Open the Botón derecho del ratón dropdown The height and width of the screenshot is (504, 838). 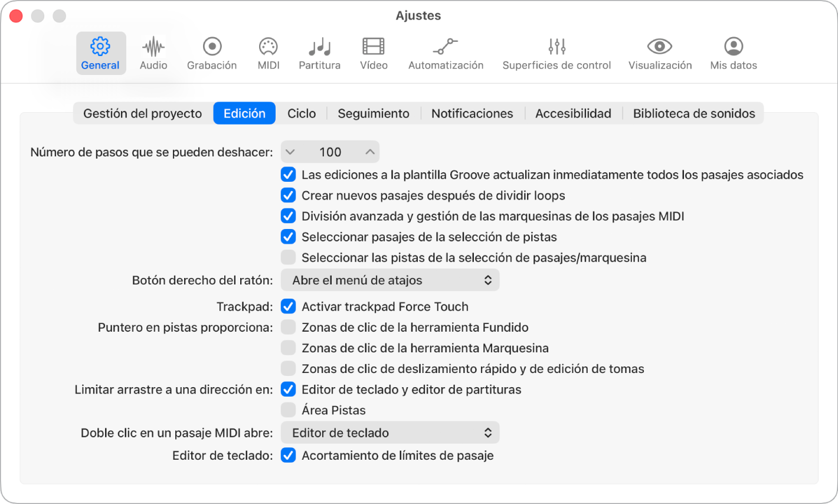[389, 280]
